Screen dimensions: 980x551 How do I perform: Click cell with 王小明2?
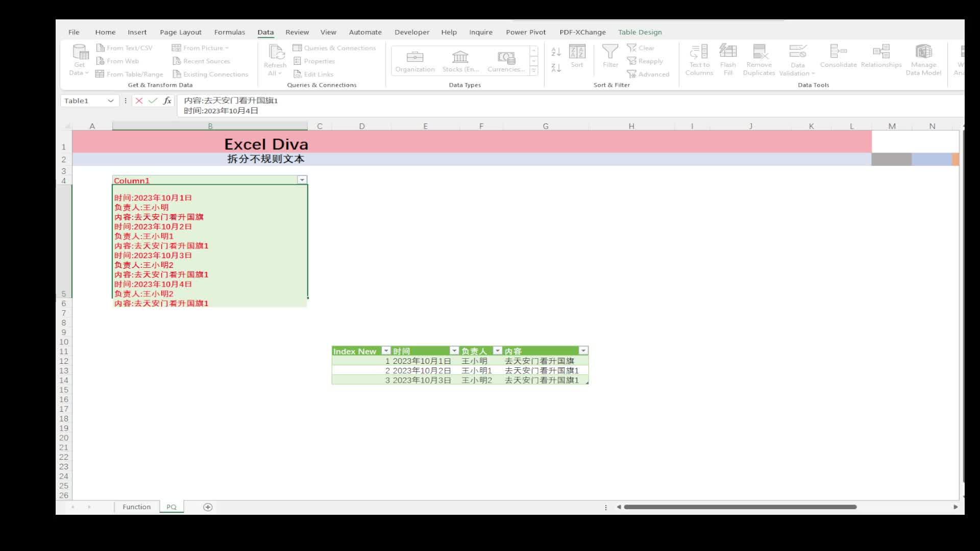pyautogui.click(x=481, y=380)
